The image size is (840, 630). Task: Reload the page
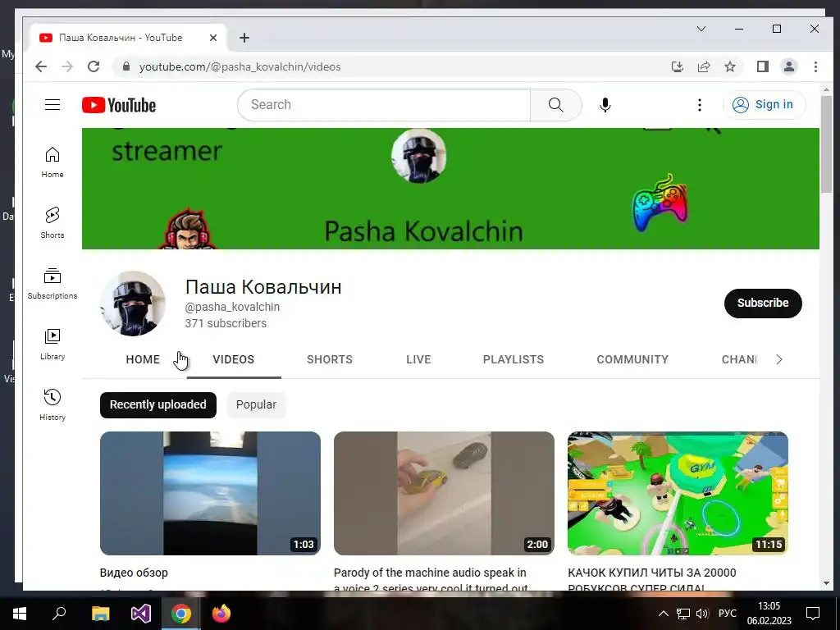[x=94, y=66]
